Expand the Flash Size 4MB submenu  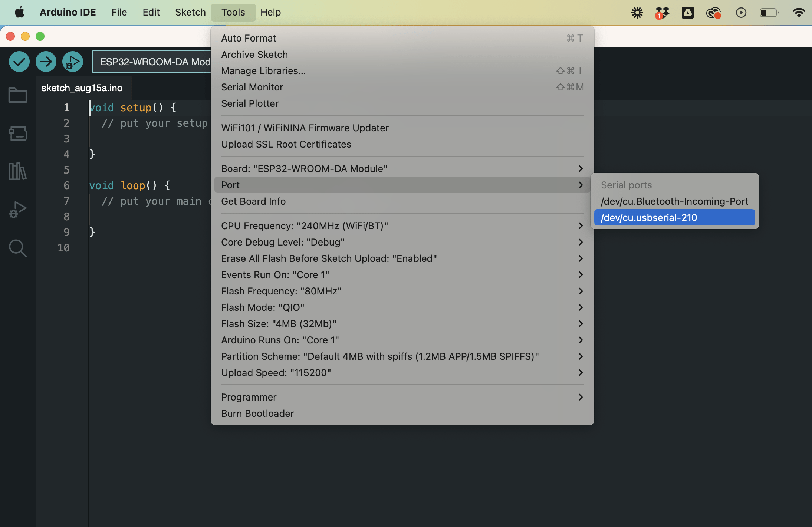[x=402, y=324]
